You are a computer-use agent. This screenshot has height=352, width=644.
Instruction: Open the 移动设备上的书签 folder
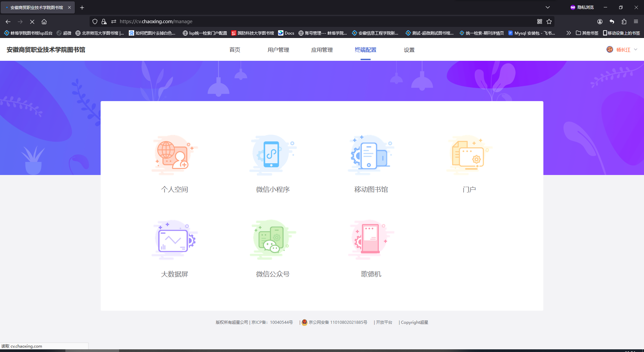pyautogui.click(x=622, y=33)
